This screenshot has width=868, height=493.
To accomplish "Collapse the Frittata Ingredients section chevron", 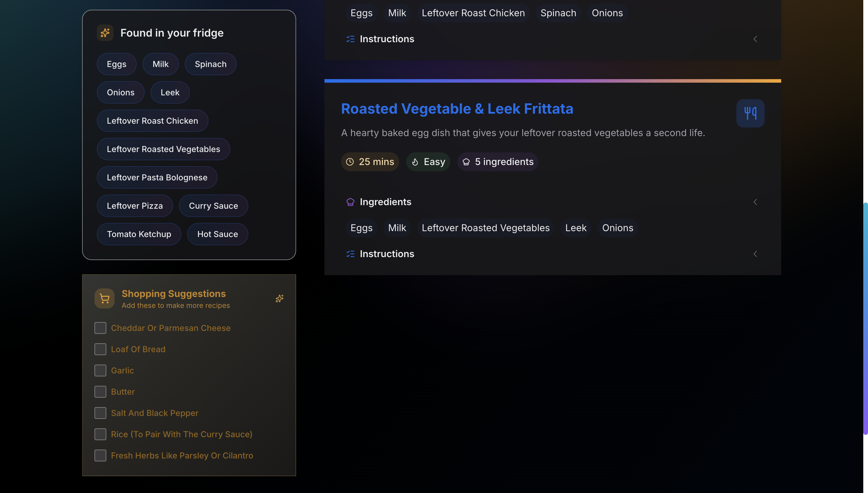I will point(755,202).
